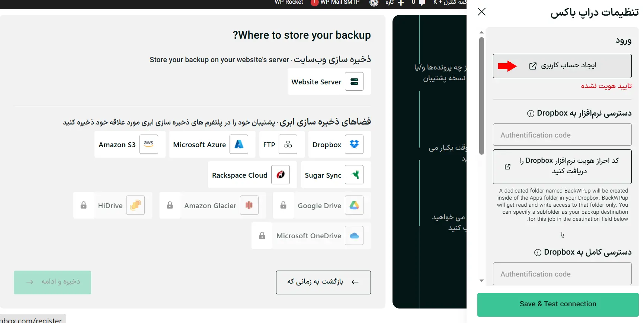Click the Dropbox app auth code retrieval button
Image resolution: width=644 pixels, height=323 pixels.
point(562,167)
